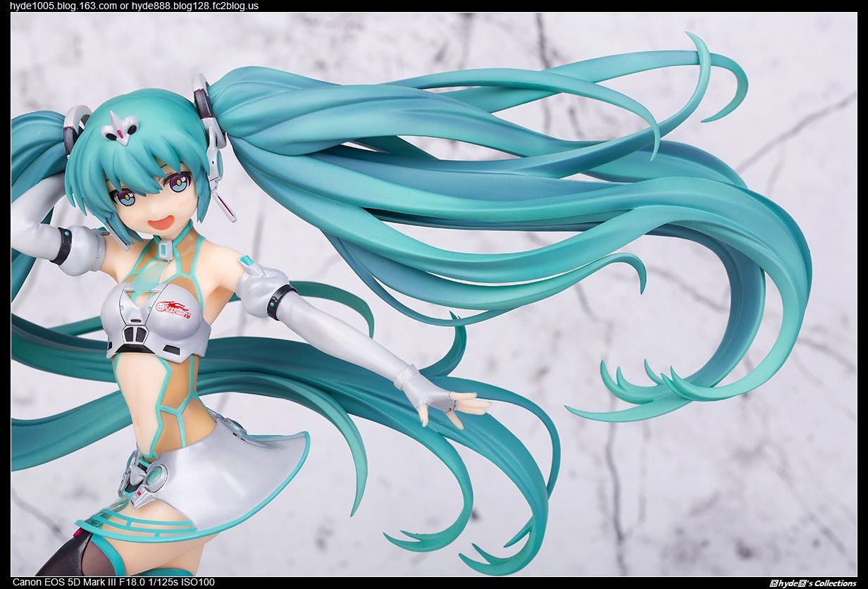
Task: Click the hyde's Collections signature text
Action: click(812, 583)
